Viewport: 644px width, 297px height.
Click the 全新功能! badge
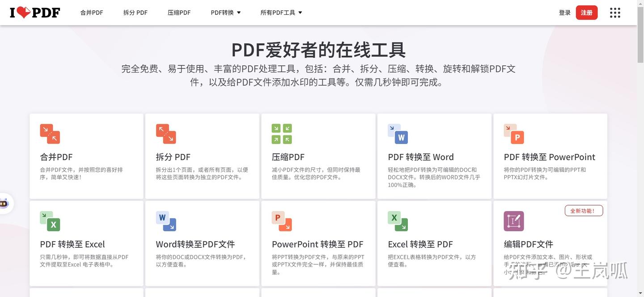(x=584, y=211)
